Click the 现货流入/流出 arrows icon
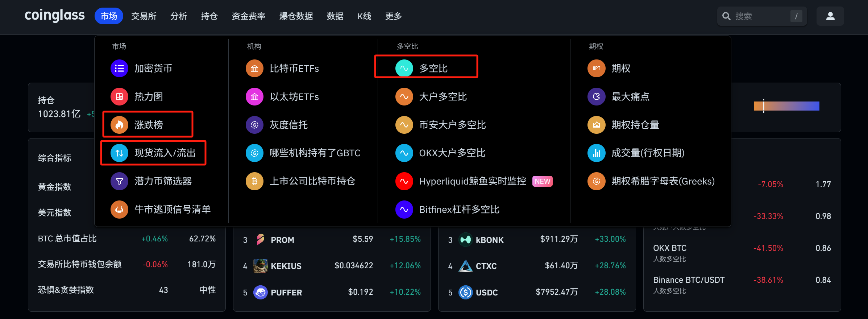This screenshot has width=868, height=319. [x=119, y=153]
